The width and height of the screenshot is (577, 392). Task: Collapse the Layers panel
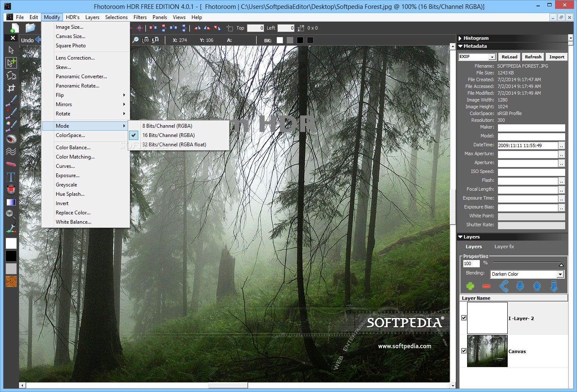[x=460, y=237]
